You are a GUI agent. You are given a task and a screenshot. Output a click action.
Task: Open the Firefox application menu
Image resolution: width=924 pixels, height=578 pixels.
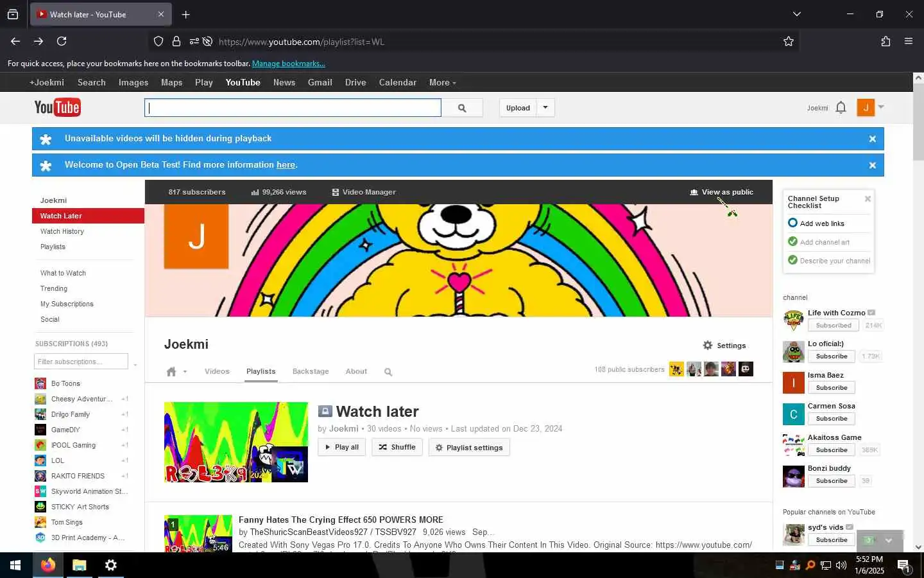click(x=909, y=41)
